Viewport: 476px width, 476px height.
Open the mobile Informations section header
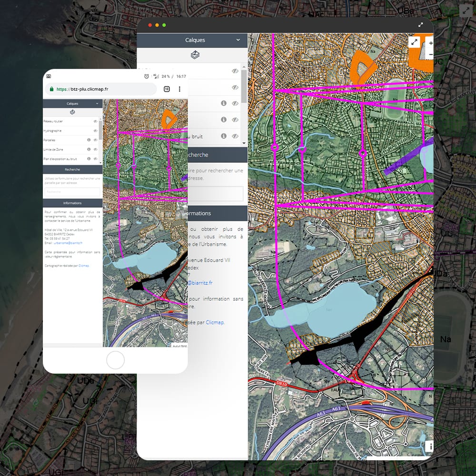pos(72,203)
